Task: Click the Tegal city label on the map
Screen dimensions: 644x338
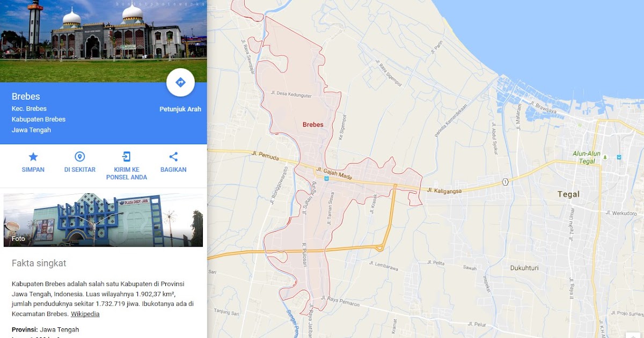Action: 568,194
